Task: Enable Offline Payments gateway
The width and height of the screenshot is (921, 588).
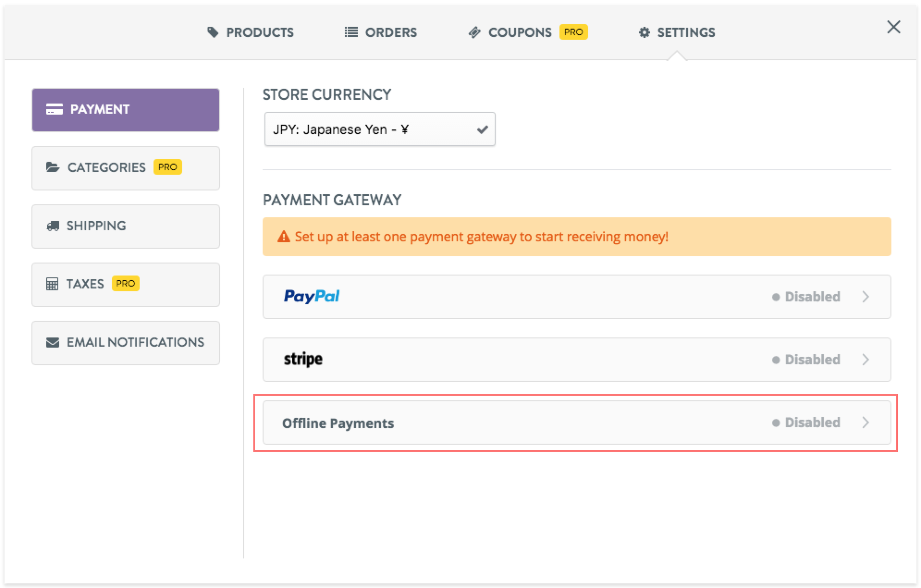Action: tap(577, 422)
